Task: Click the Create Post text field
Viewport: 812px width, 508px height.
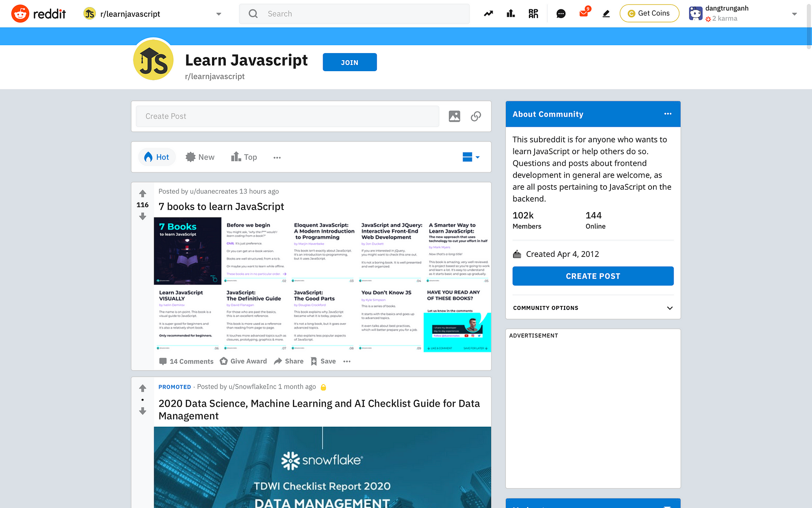Action: click(x=288, y=116)
